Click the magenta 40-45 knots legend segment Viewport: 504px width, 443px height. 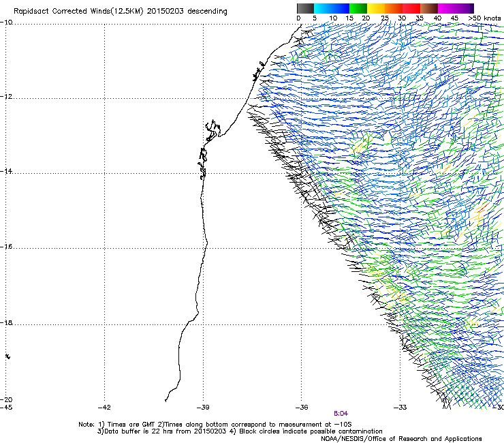point(447,8)
